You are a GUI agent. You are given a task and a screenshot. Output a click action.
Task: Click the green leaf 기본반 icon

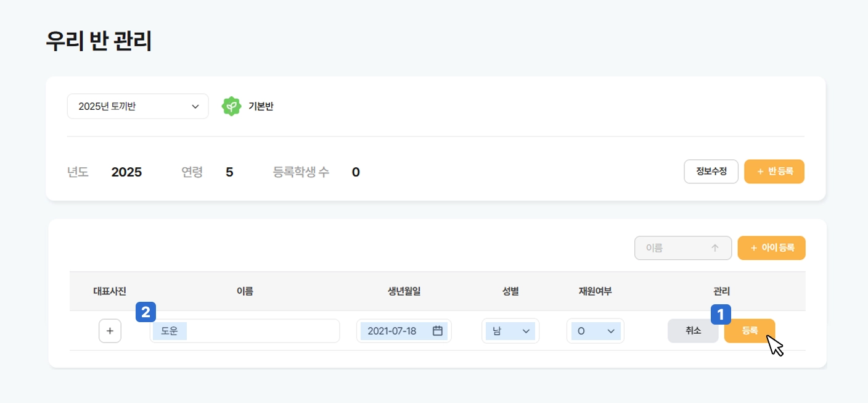(231, 107)
